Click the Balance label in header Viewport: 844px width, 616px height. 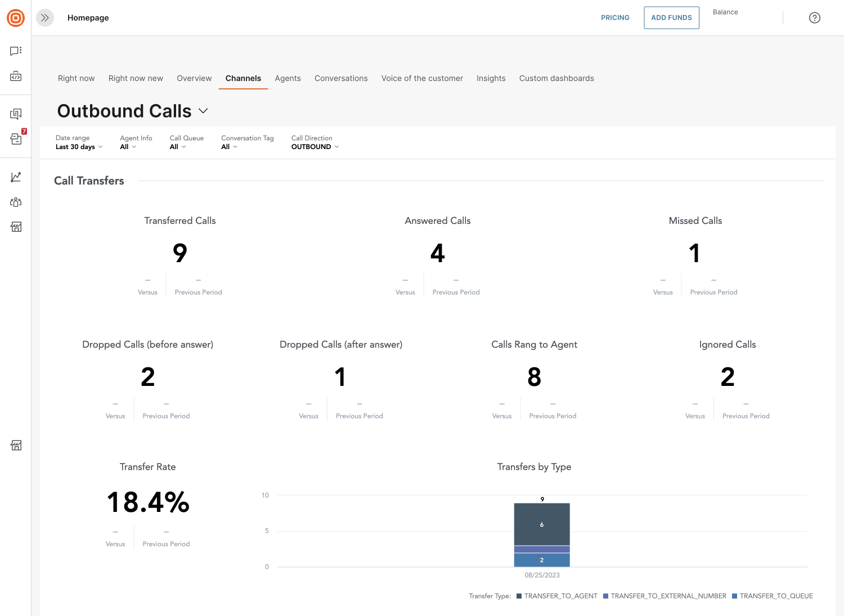(x=725, y=12)
